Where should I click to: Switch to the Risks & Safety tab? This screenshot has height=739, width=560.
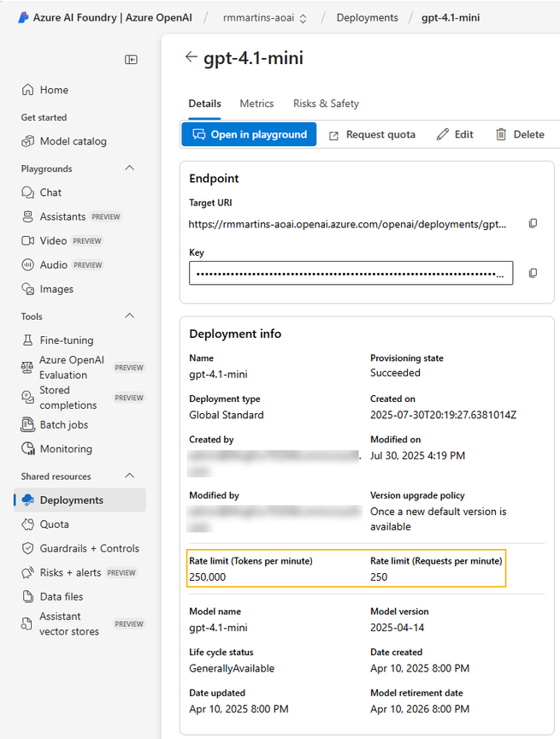pos(326,103)
